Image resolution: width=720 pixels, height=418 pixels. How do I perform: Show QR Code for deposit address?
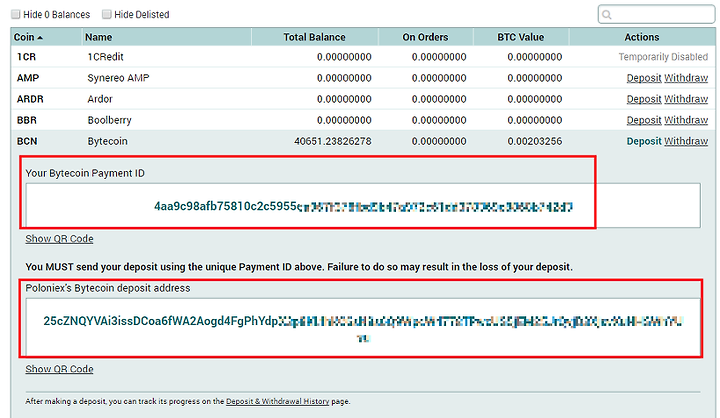(59, 369)
